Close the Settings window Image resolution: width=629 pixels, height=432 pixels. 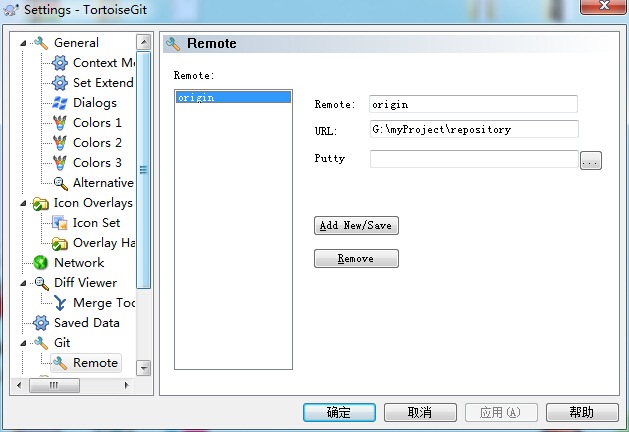(603, 6)
